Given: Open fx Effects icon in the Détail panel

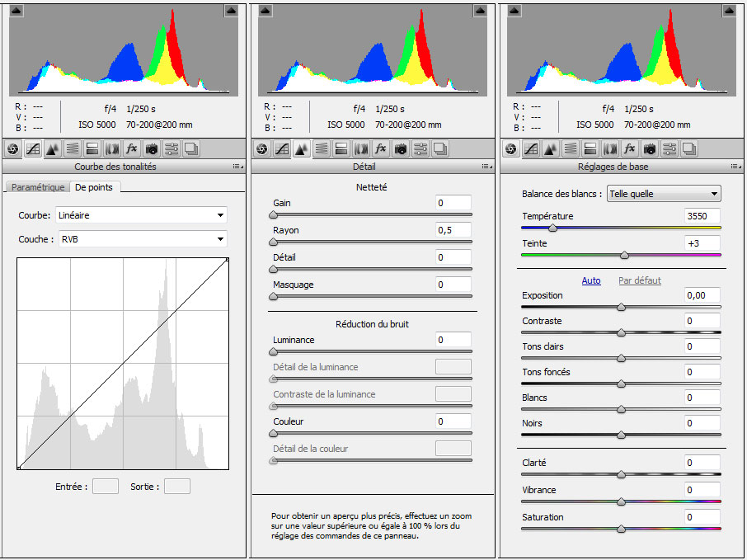Looking at the screenshot, I should click(x=381, y=149).
